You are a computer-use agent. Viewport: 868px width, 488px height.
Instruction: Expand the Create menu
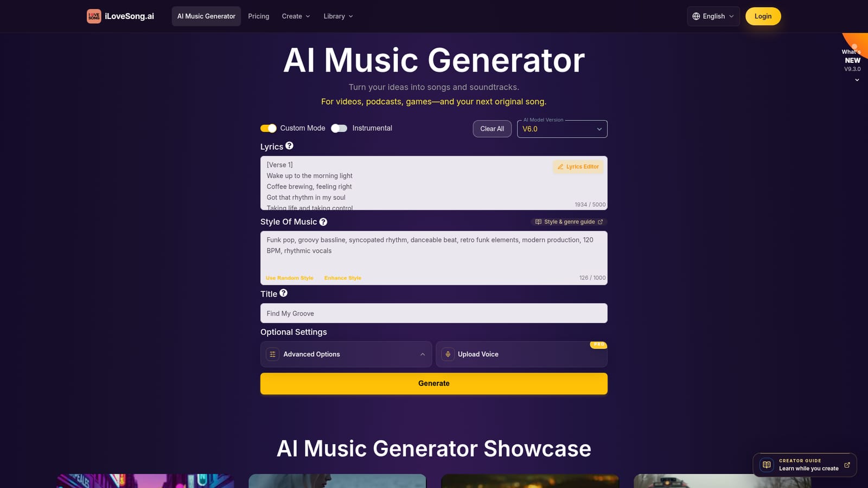click(296, 16)
